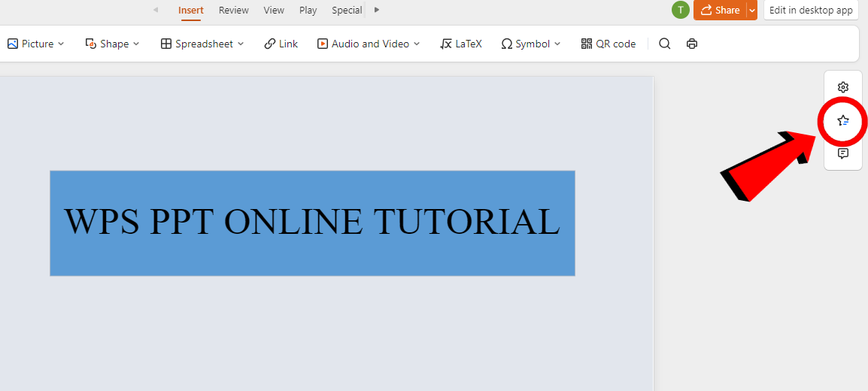This screenshot has height=391, width=868.
Task: Click the Share button
Action: coord(720,10)
